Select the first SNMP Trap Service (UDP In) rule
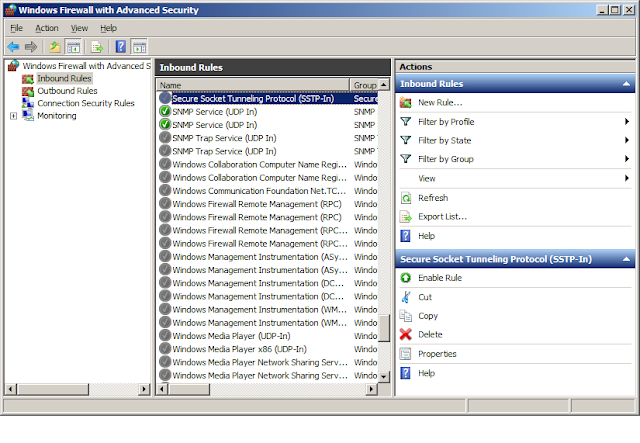The width and height of the screenshot is (640, 443). pyautogui.click(x=267, y=138)
